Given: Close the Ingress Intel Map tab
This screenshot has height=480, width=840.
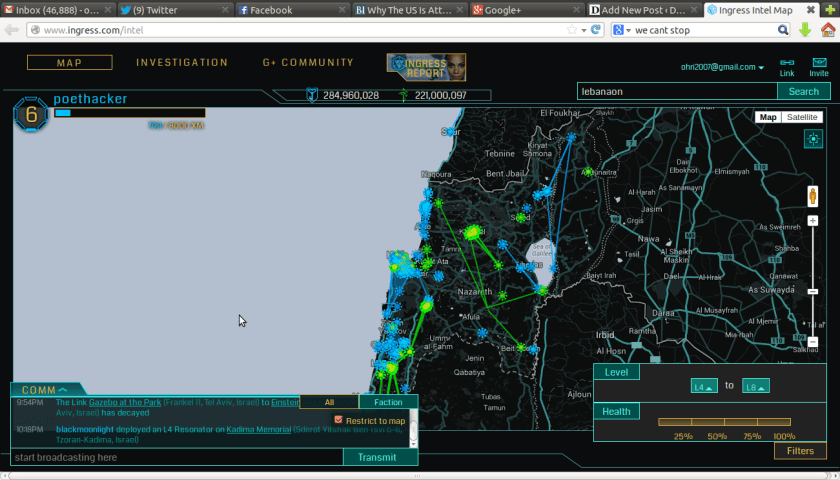Looking at the screenshot, I should (811, 10).
